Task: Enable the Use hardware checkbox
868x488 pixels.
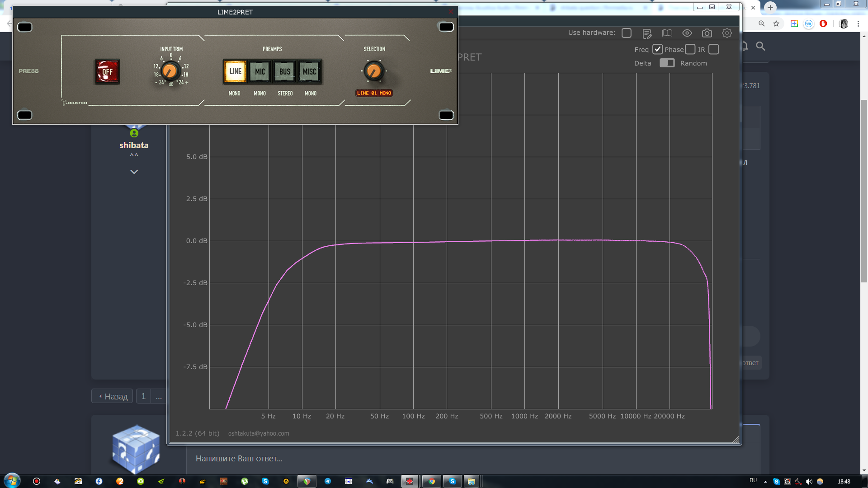Action: click(x=626, y=33)
